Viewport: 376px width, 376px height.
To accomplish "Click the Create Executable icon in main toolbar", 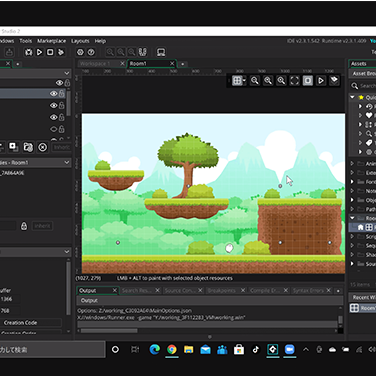I will click(9, 52).
